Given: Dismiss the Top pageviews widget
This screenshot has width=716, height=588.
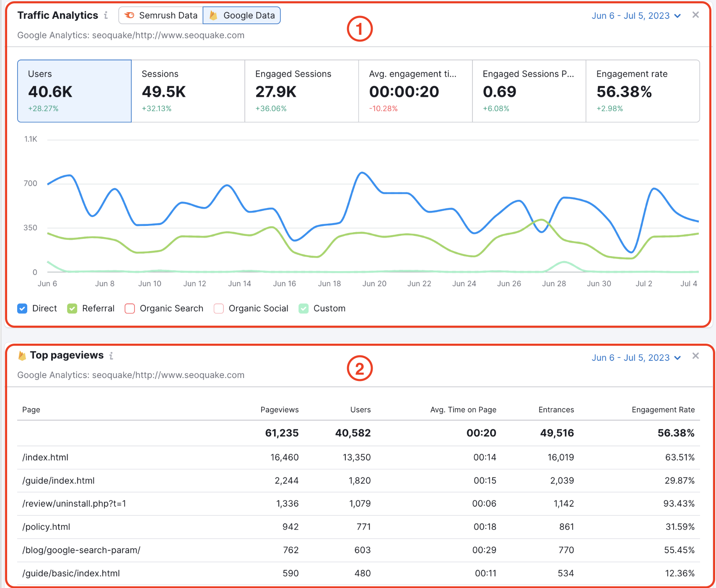Looking at the screenshot, I should (x=695, y=356).
